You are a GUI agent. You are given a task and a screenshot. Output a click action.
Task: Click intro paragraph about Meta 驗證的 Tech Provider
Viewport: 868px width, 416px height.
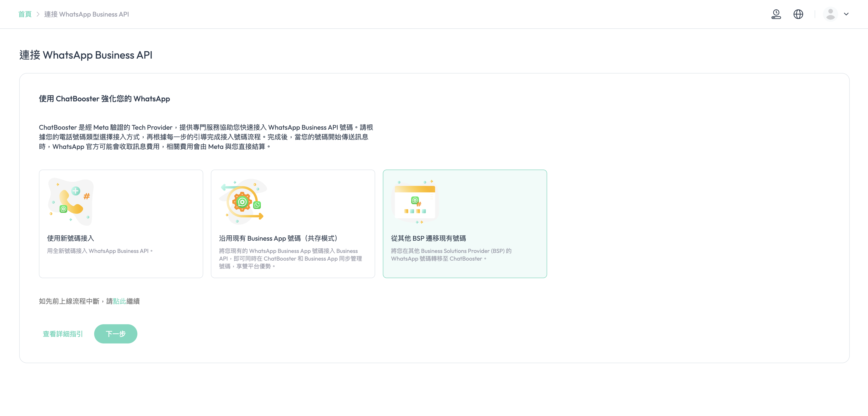coord(206,137)
